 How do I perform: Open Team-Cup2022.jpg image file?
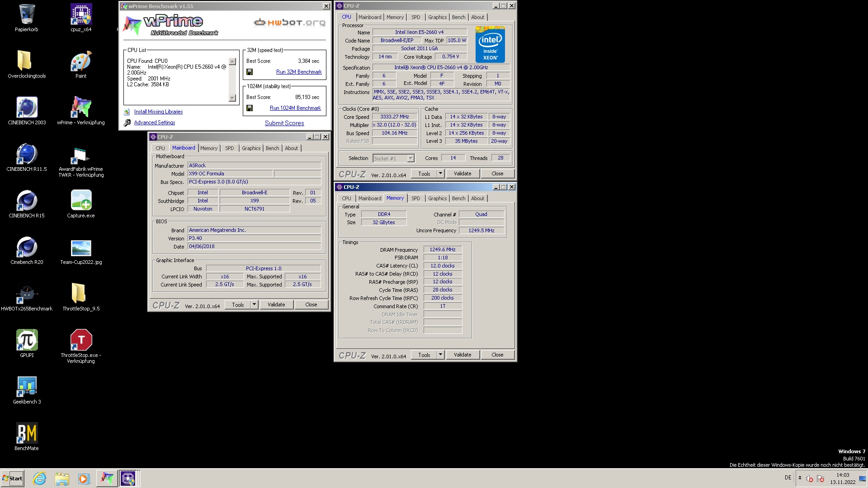pyautogui.click(x=81, y=251)
